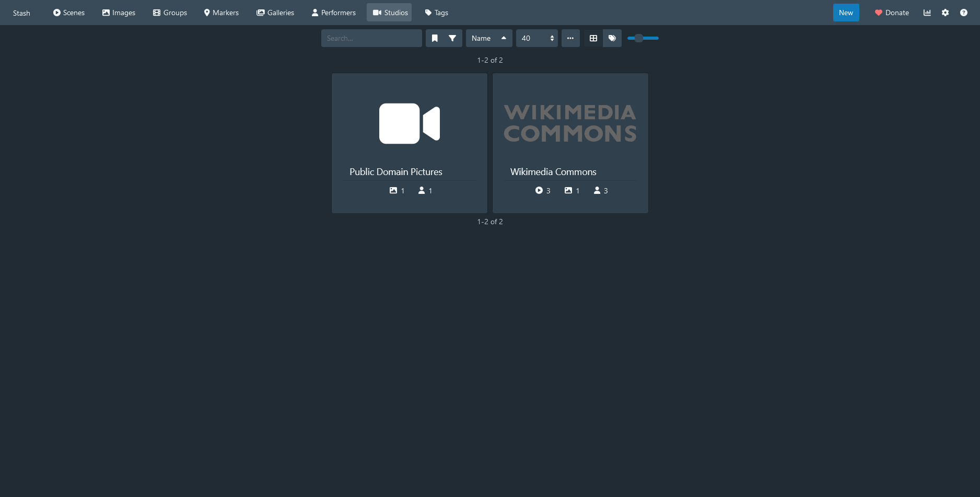The image size is (980, 497).
Task: Switch to tagger display mode
Action: pos(612,38)
